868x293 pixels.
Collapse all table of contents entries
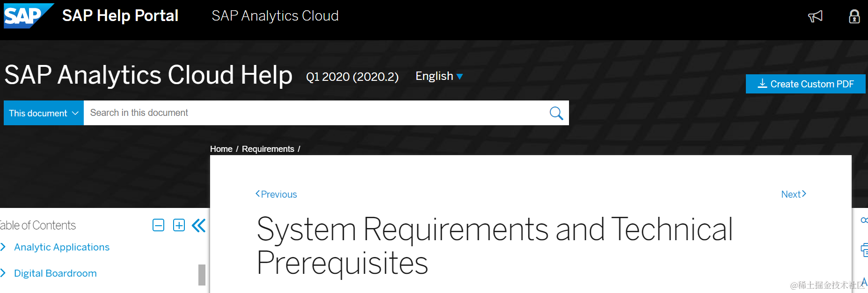(159, 225)
